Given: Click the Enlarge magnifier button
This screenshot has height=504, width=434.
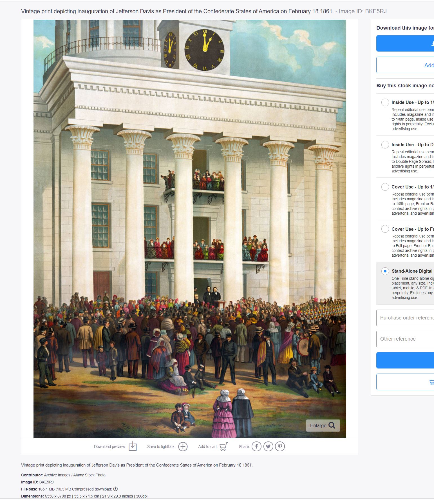Looking at the screenshot, I should [x=323, y=425].
